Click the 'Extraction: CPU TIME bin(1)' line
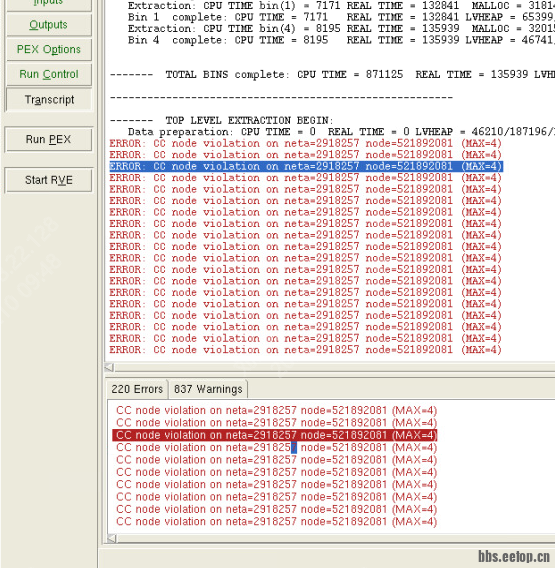 tap(341, 6)
